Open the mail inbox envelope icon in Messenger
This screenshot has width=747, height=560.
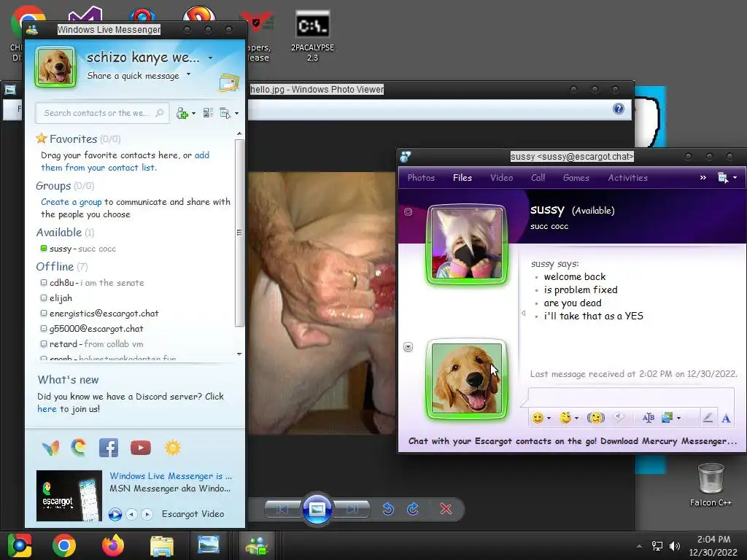pyautogui.click(x=228, y=83)
